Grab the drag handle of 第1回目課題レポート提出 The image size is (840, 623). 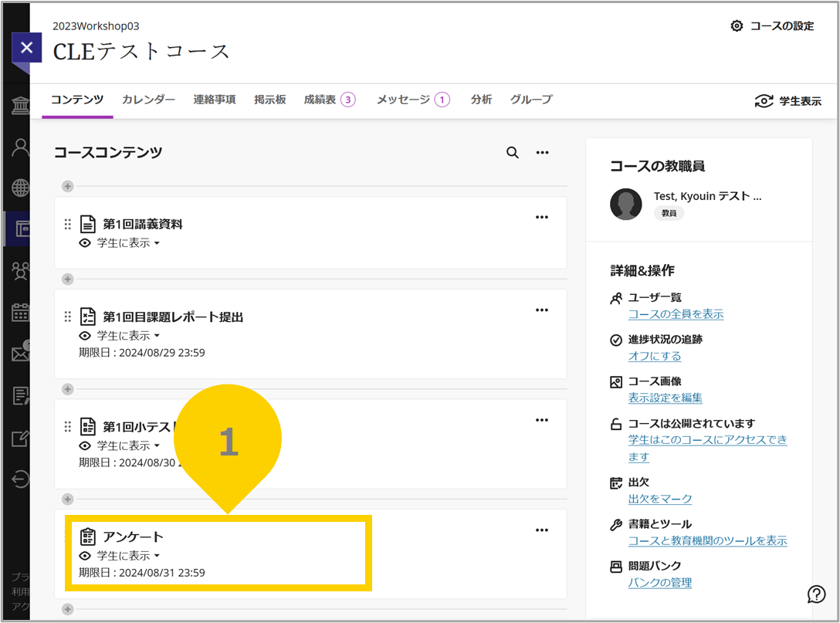[67, 317]
